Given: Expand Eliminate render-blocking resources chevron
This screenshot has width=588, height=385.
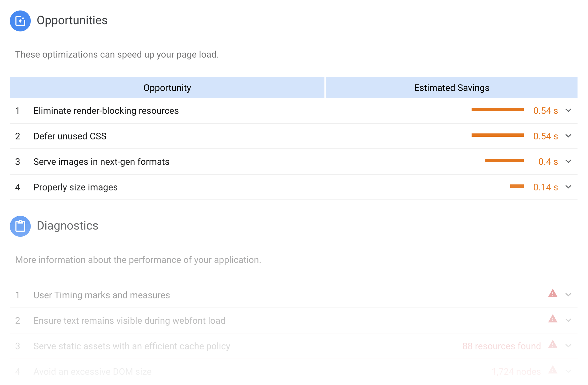Looking at the screenshot, I should point(568,110).
